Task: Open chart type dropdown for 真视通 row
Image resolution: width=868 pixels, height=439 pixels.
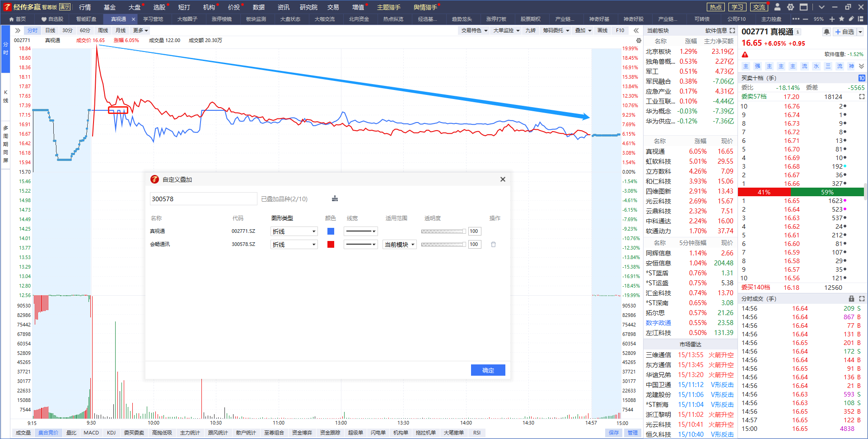Action: coord(294,231)
